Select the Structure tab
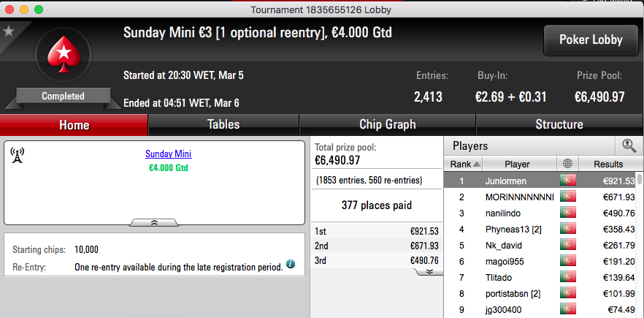This screenshot has height=318, width=644. point(559,125)
